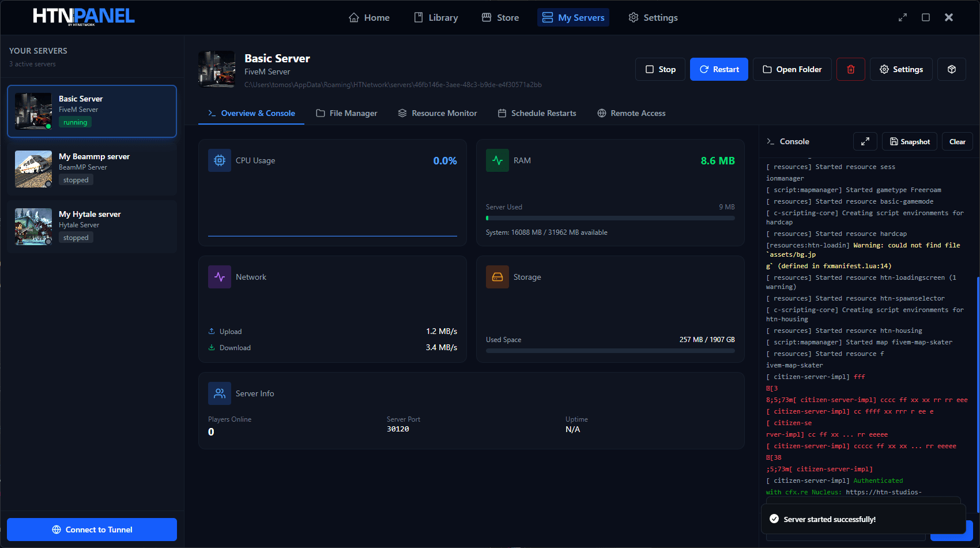Image resolution: width=980 pixels, height=548 pixels.
Task: Stop the Basic Server
Action: [660, 69]
